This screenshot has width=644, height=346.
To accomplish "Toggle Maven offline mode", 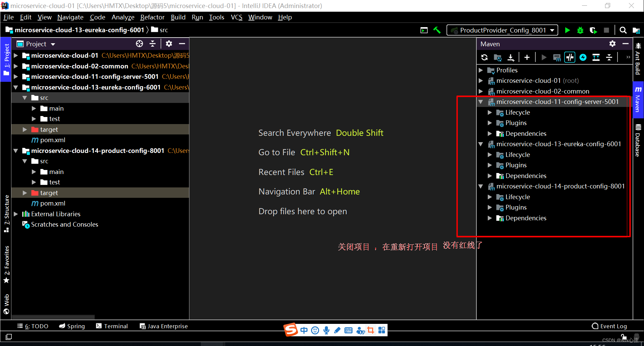I will [x=570, y=57].
